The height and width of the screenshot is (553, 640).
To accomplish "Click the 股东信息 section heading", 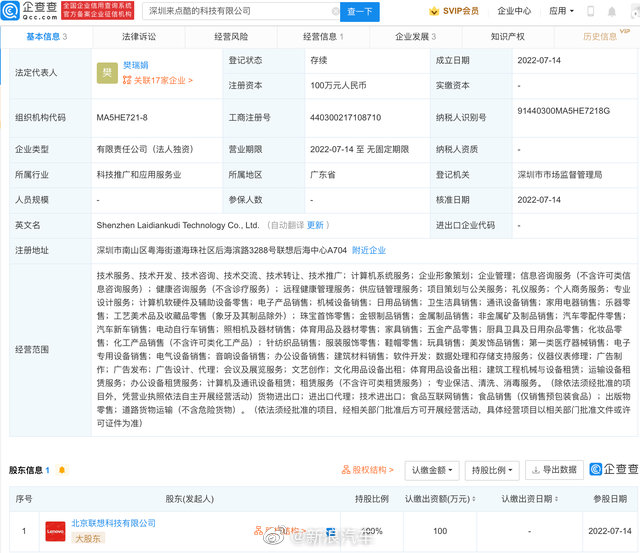I will [x=26, y=470].
